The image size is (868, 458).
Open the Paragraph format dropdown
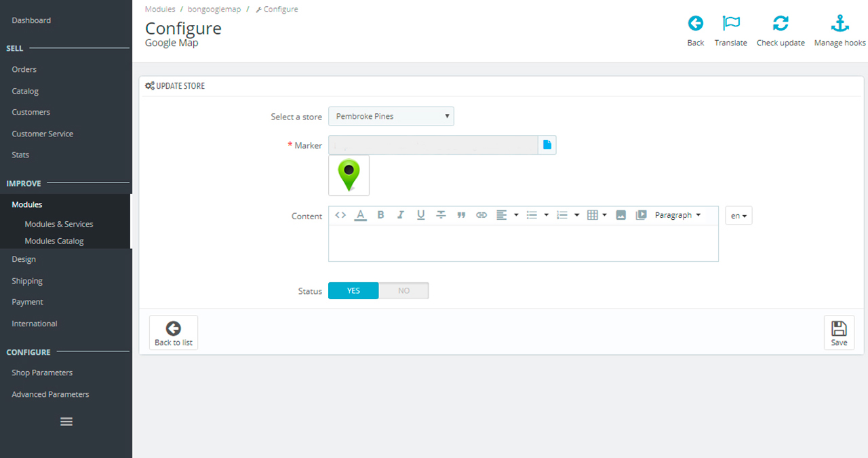[677, 215]
